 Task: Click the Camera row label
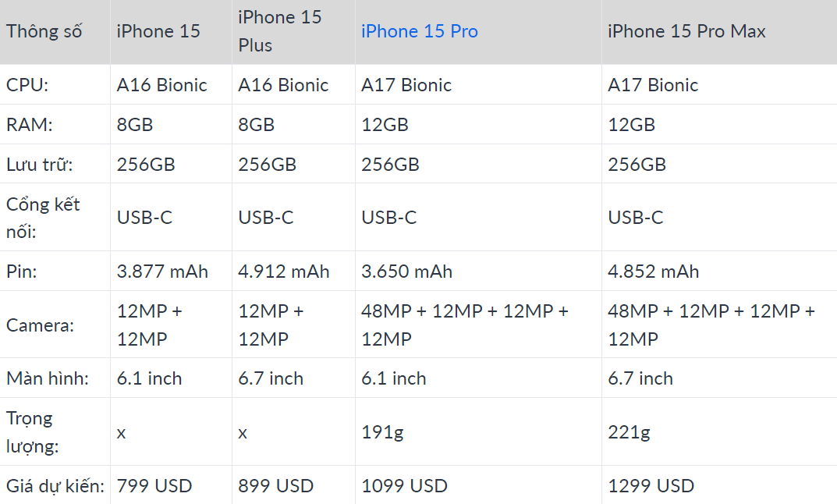[40, 325]
